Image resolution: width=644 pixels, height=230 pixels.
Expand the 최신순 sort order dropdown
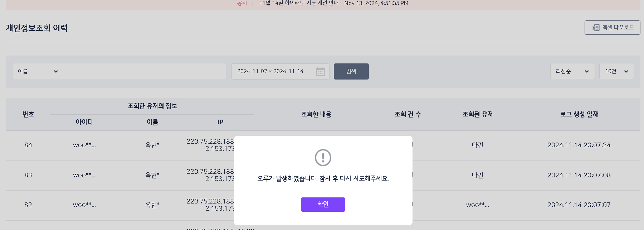pos(572,71)
